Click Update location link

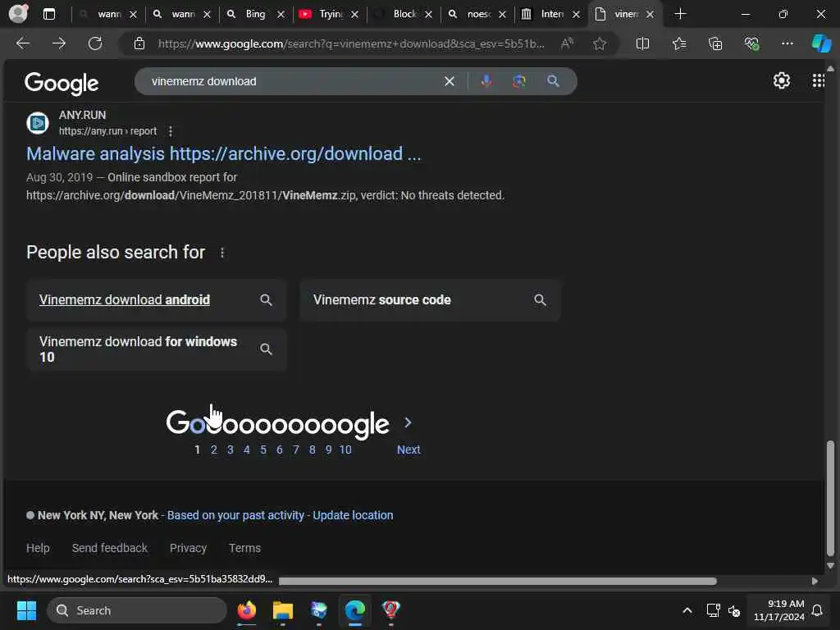pos(353,515)
